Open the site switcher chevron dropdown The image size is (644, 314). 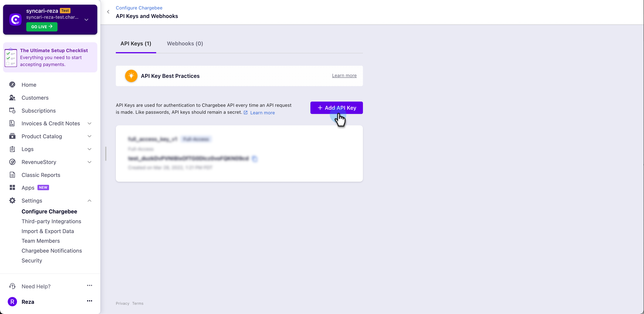pyautogui.click(x=86, y=20)
